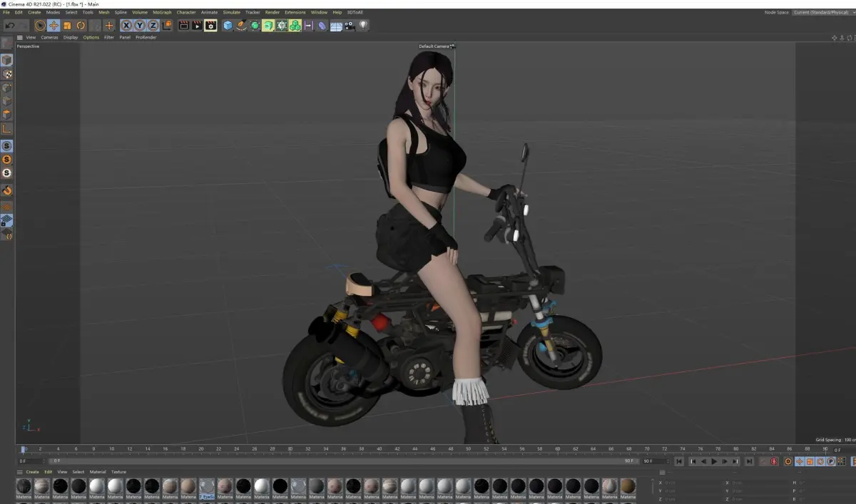The image size is (856, 504).
Task: Open the Extensions menu
Action: click(x=295, y=12)
